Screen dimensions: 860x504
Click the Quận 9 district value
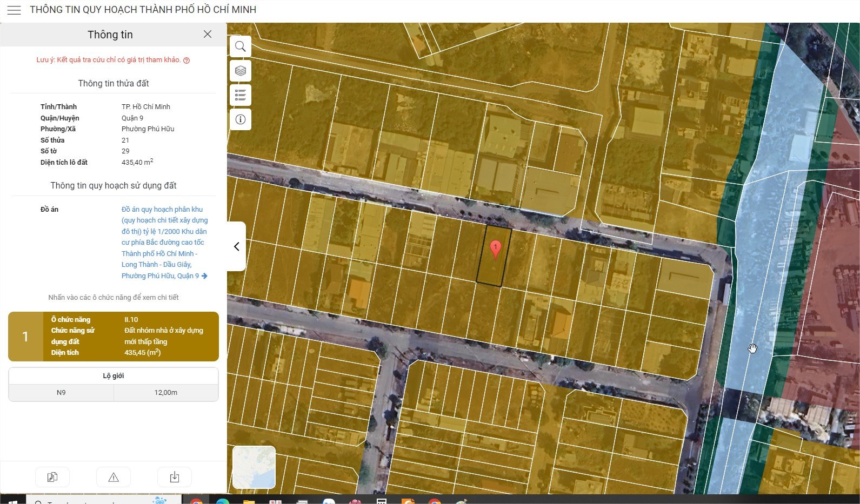click(132, 118)
